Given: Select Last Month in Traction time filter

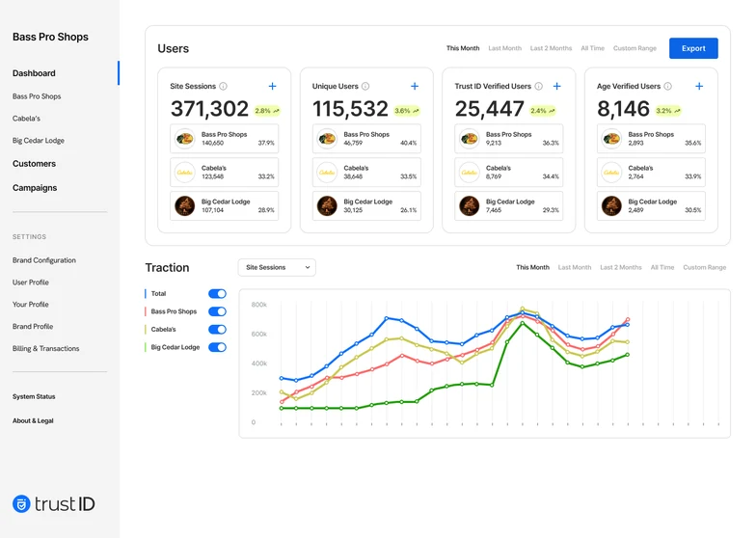Looking at the screenshot, I should coord(575,267).
